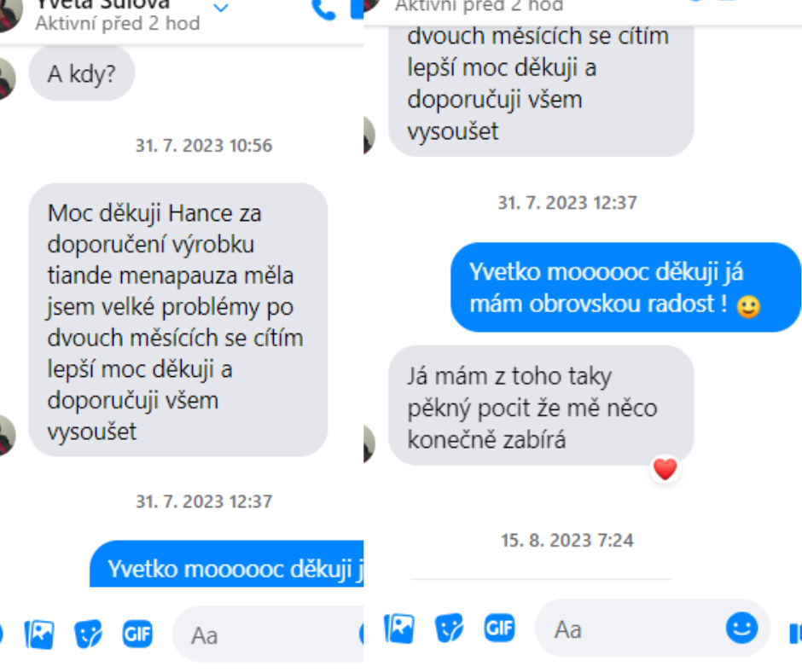
Task: Open sender avatar beside 'konečně zabírá' message
Action: click(369, 443)
